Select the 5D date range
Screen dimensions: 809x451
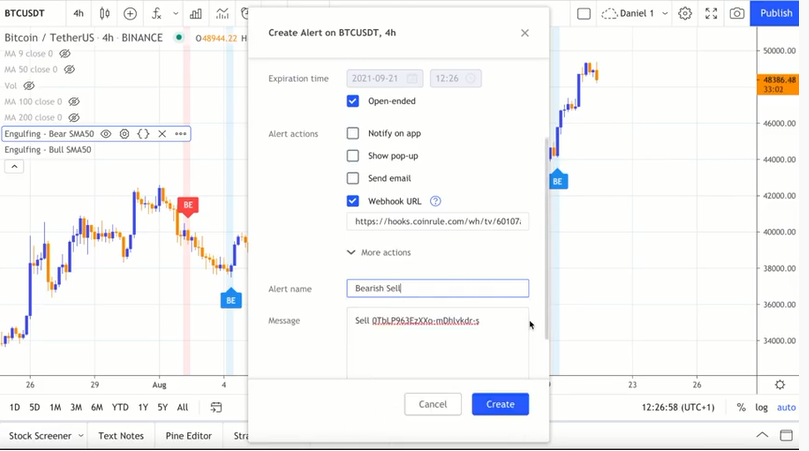point(35,407)
